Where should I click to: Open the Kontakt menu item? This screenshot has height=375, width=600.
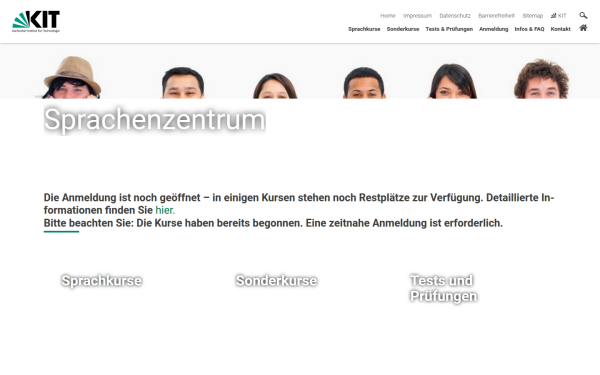click(561, 29)
